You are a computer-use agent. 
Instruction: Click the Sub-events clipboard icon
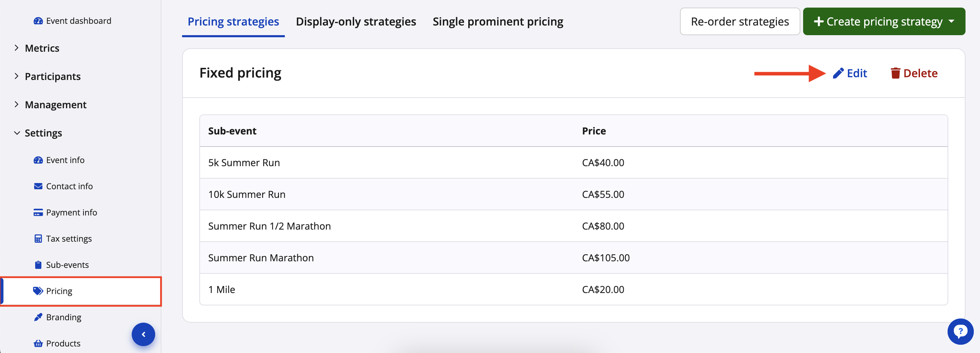[x=38, y=265]
